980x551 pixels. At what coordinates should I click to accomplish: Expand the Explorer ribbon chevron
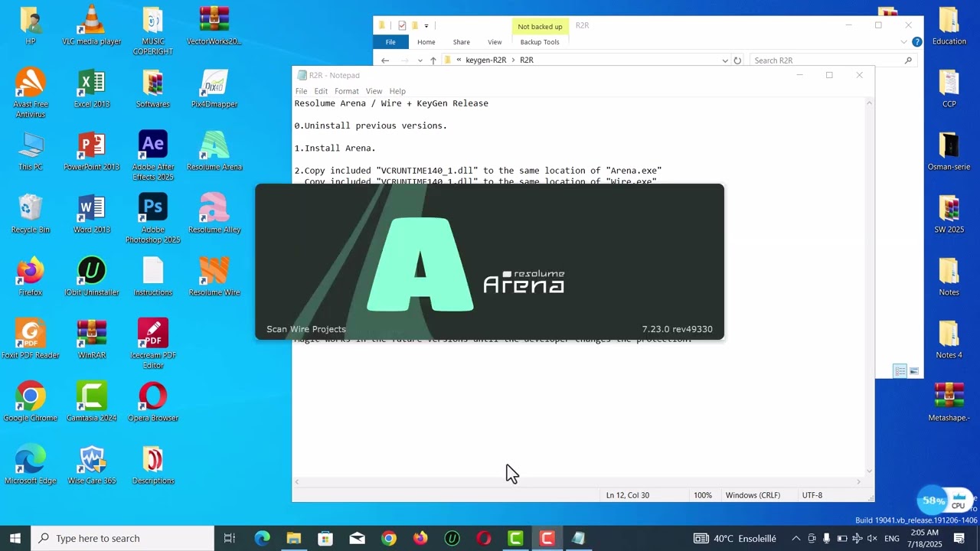click(x=903, y=42)
